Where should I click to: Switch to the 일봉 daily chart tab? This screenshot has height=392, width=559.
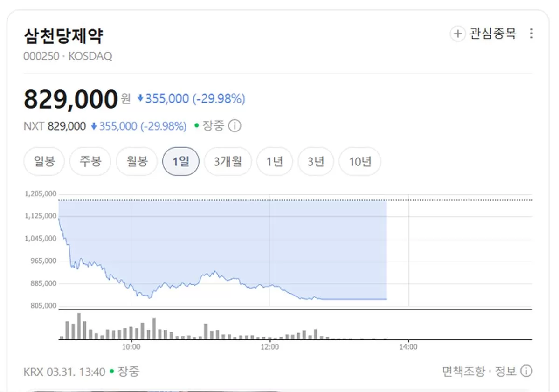[x=44, y=161]
